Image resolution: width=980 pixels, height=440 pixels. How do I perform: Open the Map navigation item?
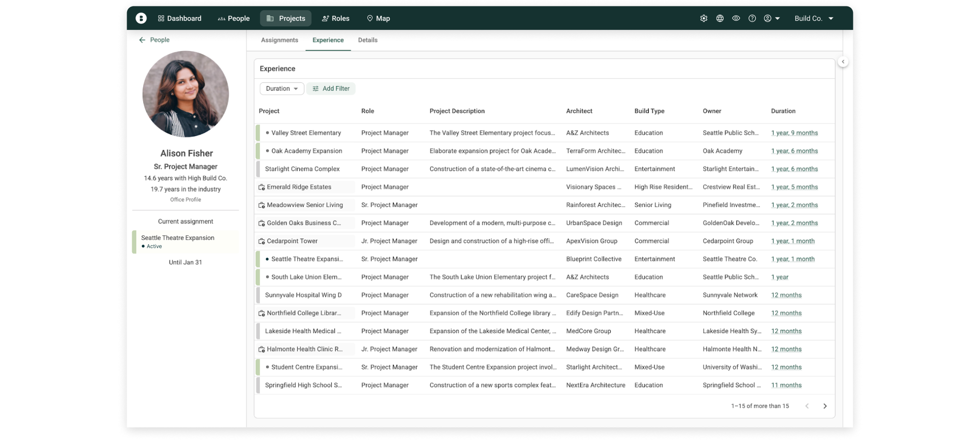click(378, 18)
